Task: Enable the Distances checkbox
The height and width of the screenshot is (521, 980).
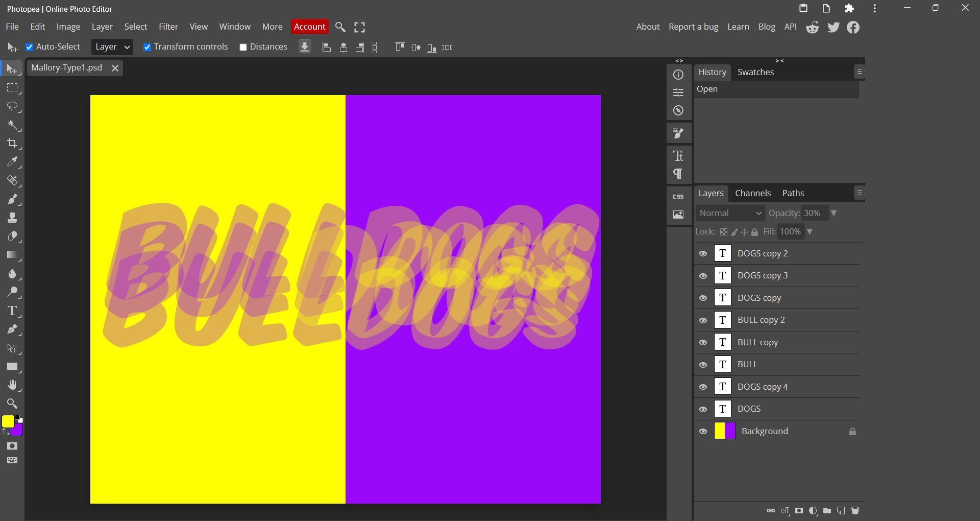Action: pyautogui.click(x=243, y=47)
